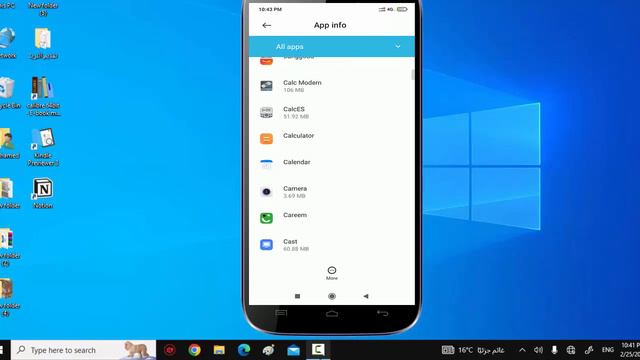The width and height of the screenshot is (640, 360).
Task: Tap the circular home navigation button
Action: pos(332,296)
